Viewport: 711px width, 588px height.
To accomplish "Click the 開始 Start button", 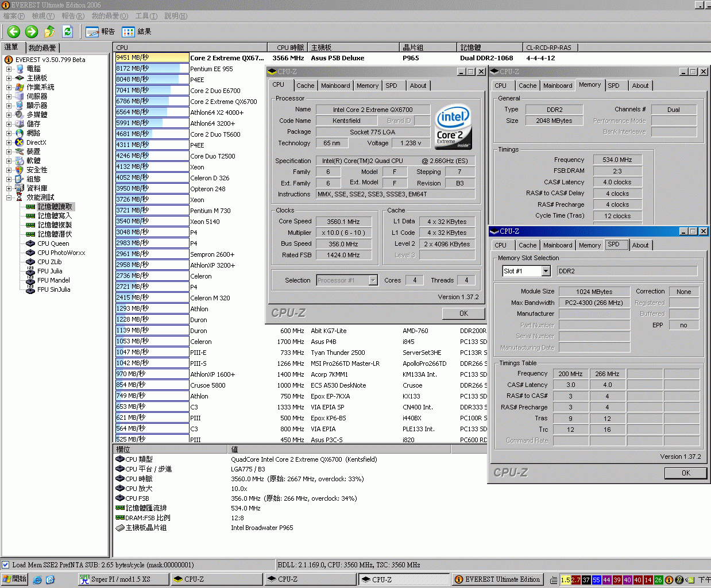I will (x=14, y=579).
